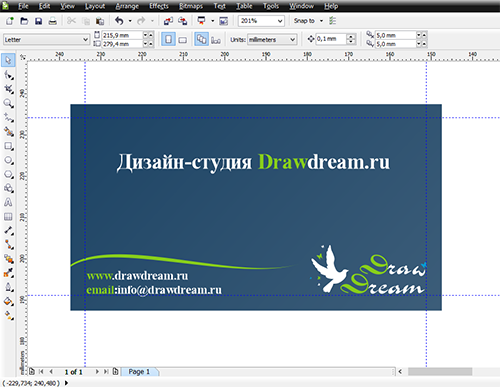Select the Дизайн-студия Drawdream.ru headline text
Viewport: 500px width, 387px height.
pos(253,162)
